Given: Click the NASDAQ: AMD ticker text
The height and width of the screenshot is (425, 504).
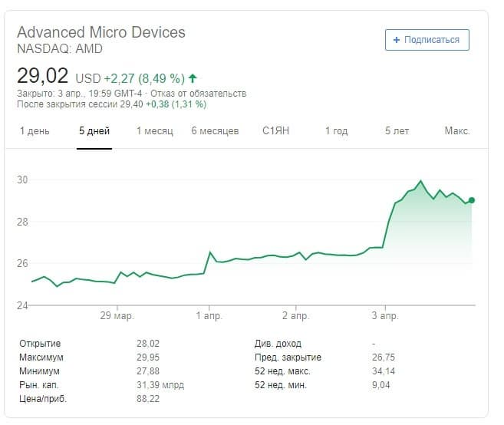Looking at the screenshot, I should 60,49.
